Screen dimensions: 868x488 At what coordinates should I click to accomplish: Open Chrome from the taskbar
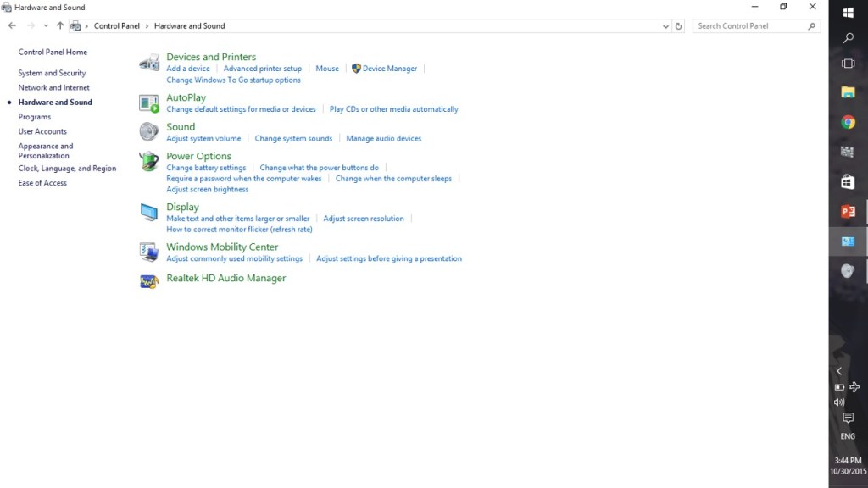click(848, 122)
